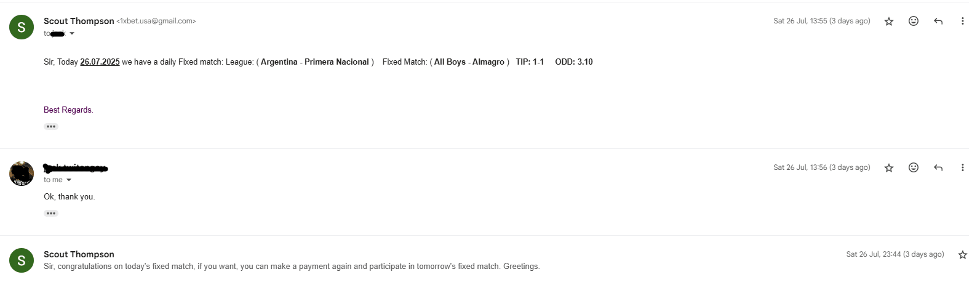Add emoji reaction to first message
This screenshot has width=980, height=285.
tap(914, 21)
